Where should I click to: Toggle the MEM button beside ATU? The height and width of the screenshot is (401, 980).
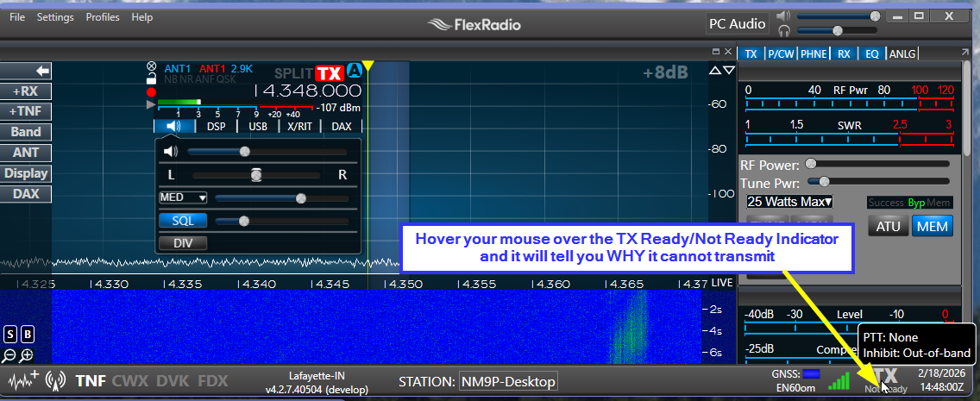coord(933,227)
